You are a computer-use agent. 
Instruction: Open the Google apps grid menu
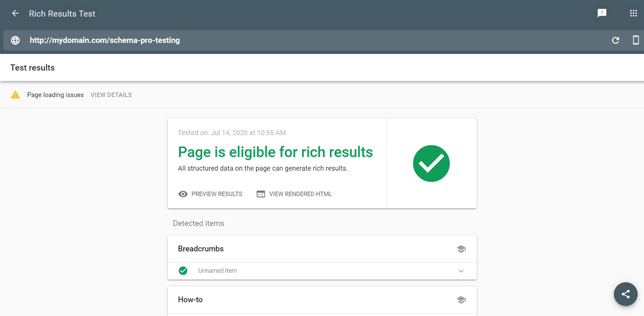click(x=633, y=13)
